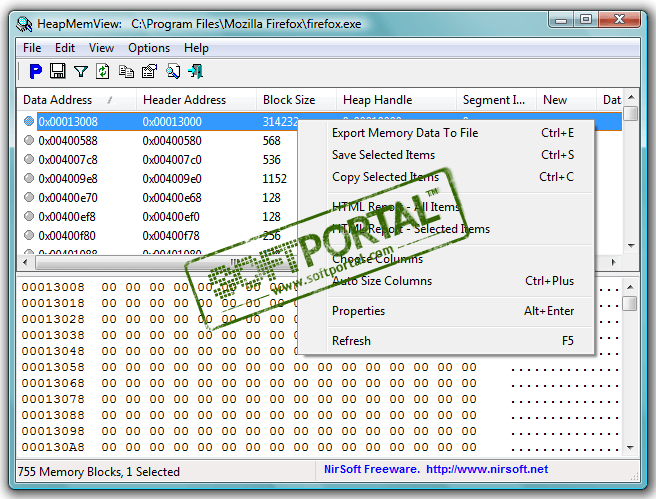
Task: Click hex dump offset 000130A8
Action: point(53,447)
